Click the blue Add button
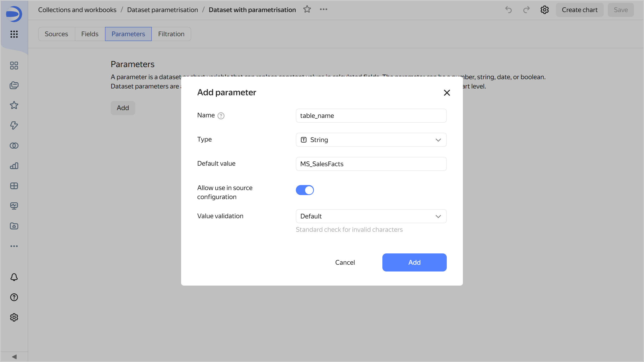 tap(414, 262)
